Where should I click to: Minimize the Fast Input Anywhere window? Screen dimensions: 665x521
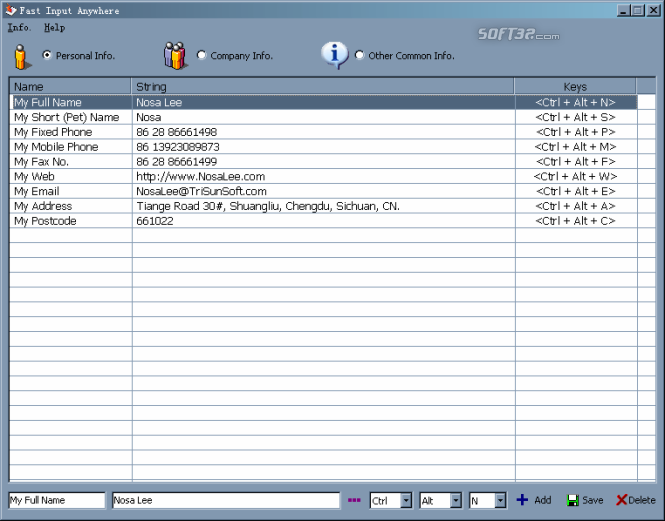623,10
